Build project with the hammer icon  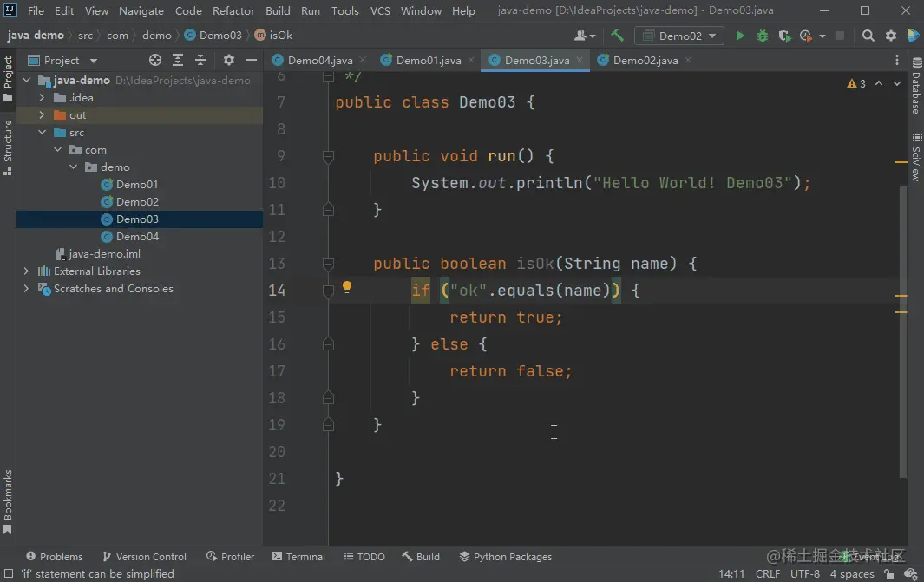(x=617, y=36)
